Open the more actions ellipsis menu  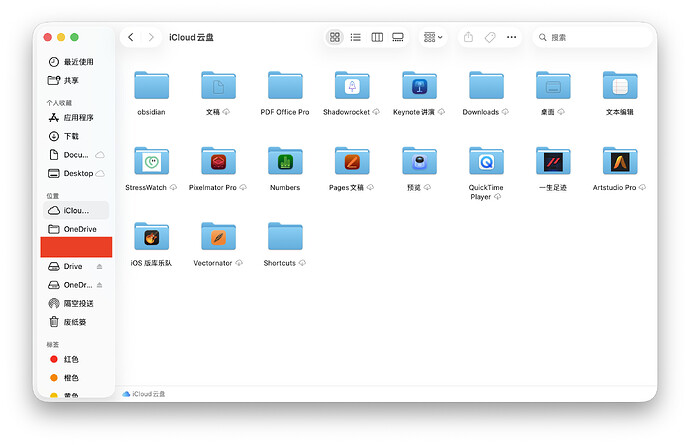pos(511,37)
